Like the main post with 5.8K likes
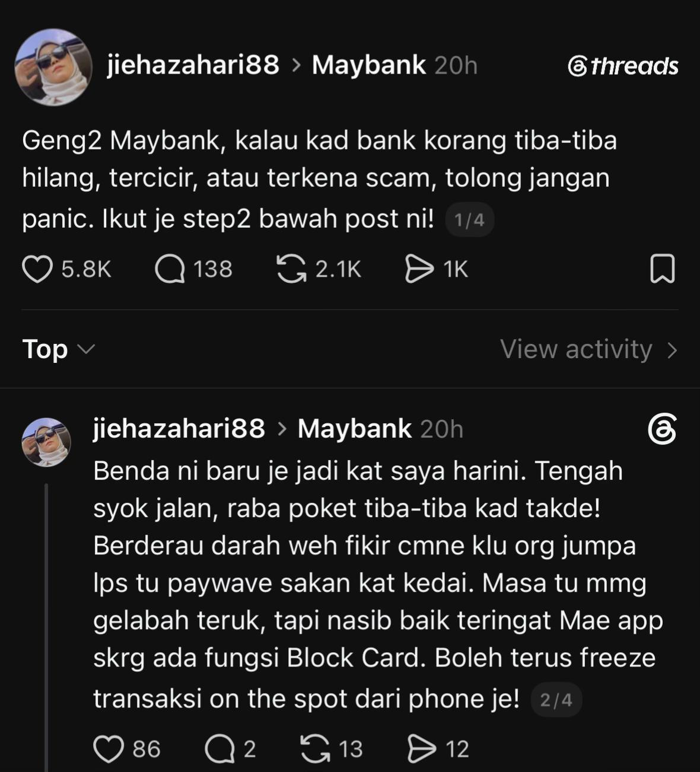 [x=37, y=269]
